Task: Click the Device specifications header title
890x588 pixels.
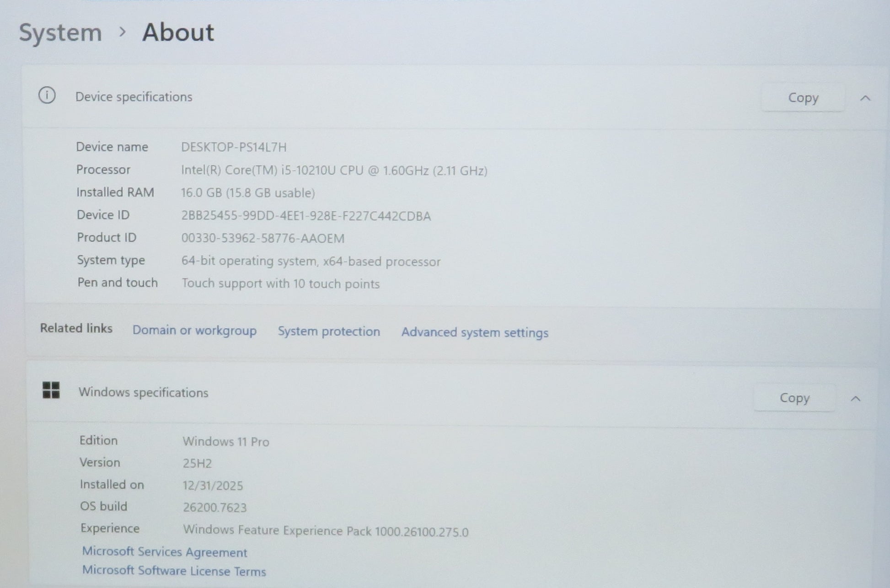Action: pyautogui.click(x=134, y=97)
